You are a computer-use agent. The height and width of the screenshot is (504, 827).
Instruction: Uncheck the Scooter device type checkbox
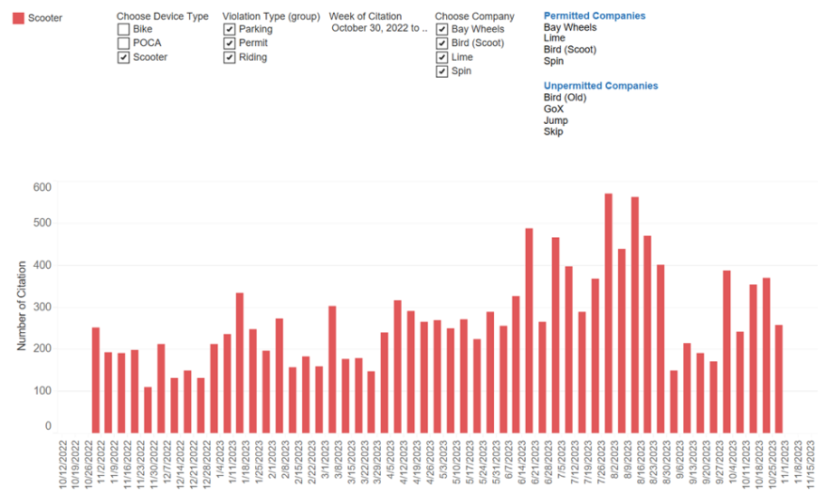click(x=124, y=58)
